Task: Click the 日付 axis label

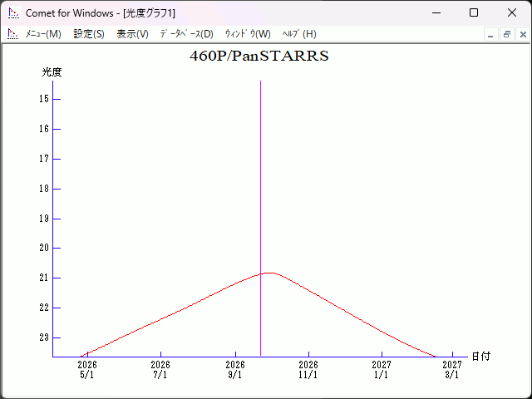Action: coord(481,357)
